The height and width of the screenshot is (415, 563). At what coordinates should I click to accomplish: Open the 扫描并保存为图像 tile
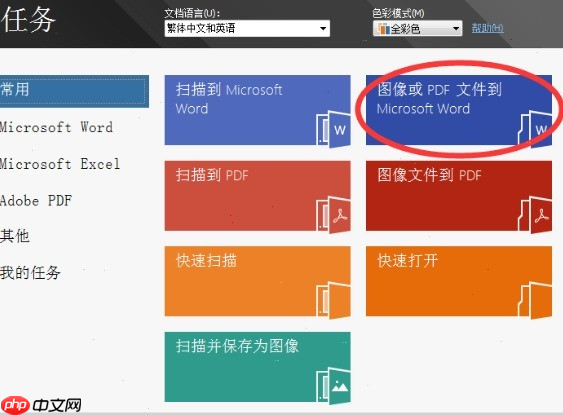(x=257, y=367)
